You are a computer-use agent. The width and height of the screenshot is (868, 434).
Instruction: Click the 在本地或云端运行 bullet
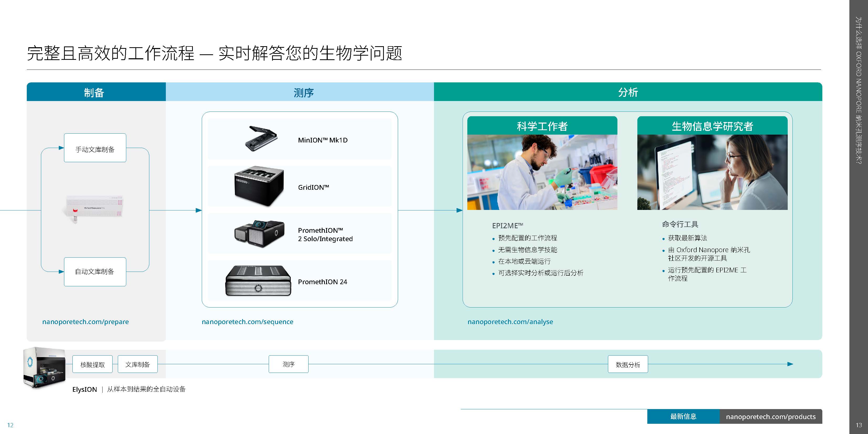point(524,261)
